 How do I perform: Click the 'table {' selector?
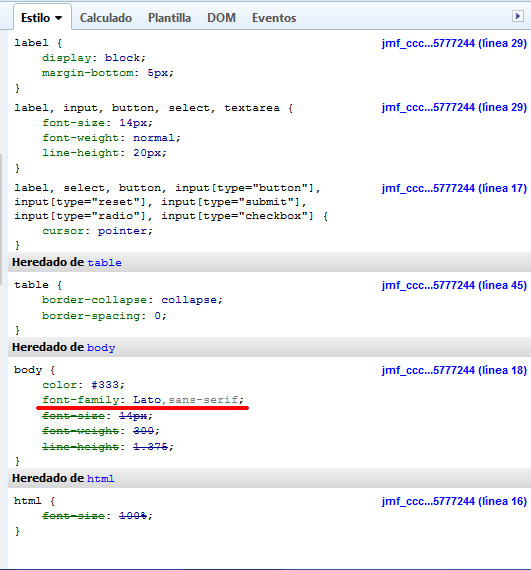pyautogui.click(x=38, y=285)
